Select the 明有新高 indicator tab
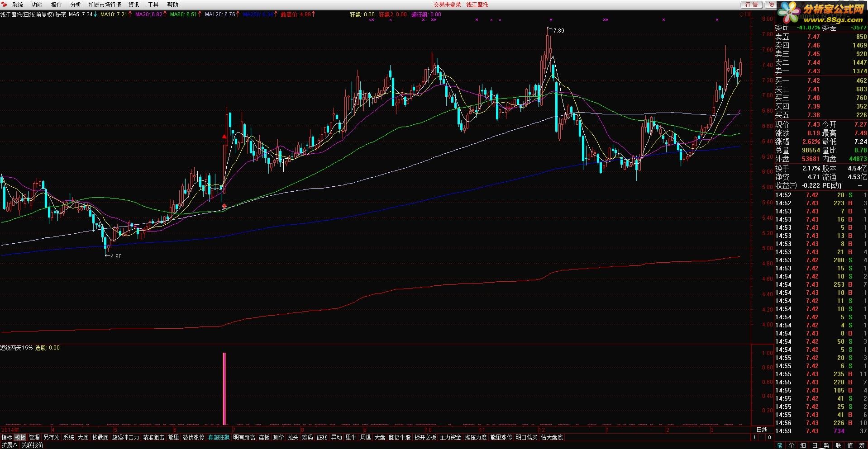Image resolution: width=868 pixels, height=449 pixels. 244,437
